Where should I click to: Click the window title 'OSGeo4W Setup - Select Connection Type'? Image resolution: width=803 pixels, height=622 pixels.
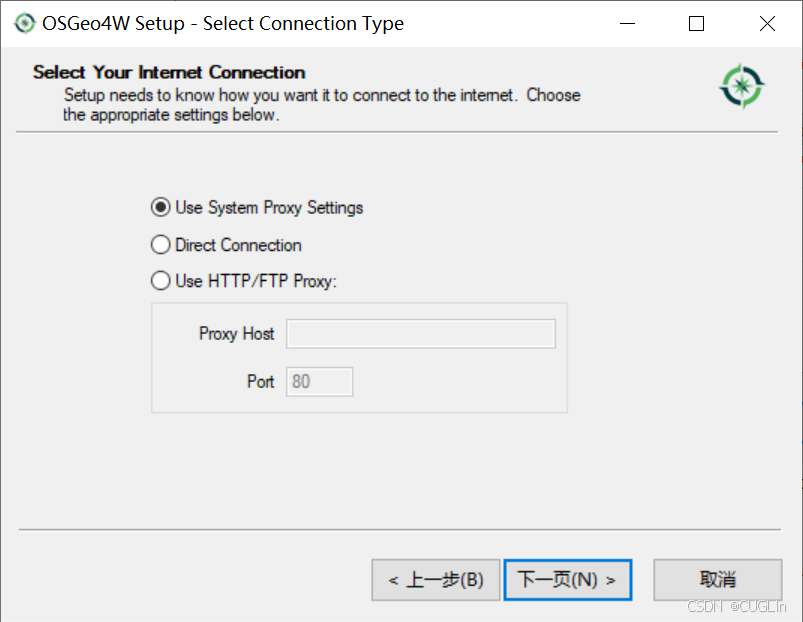tap(223, 24)
